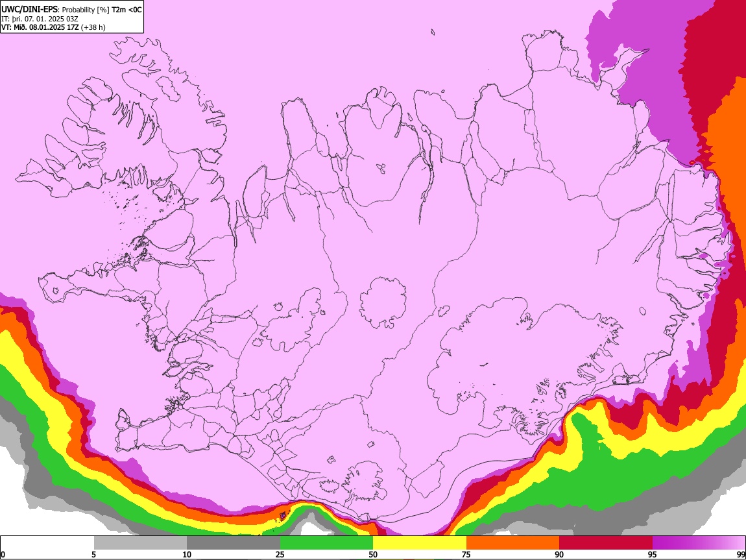The width and height of the screenshot is (746, 560).
Task: Click the yellow 50-75 legend swatch
Action: pos(420,543)
